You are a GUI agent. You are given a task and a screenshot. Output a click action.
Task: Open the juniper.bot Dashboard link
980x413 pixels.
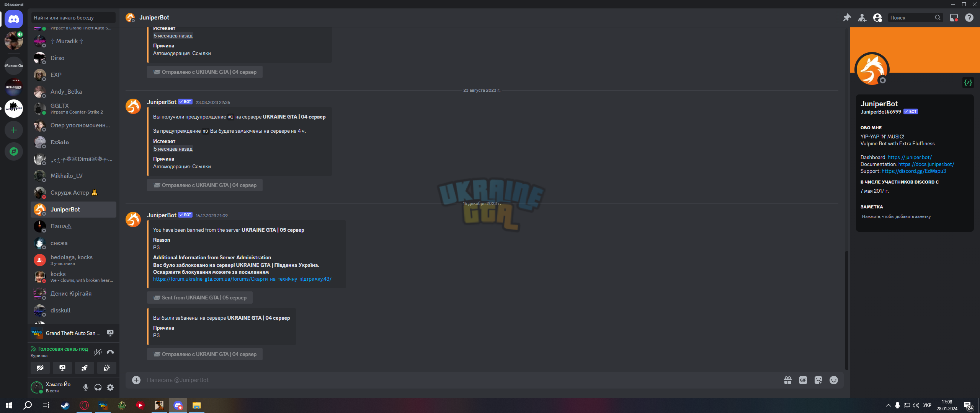click(910, 158)
